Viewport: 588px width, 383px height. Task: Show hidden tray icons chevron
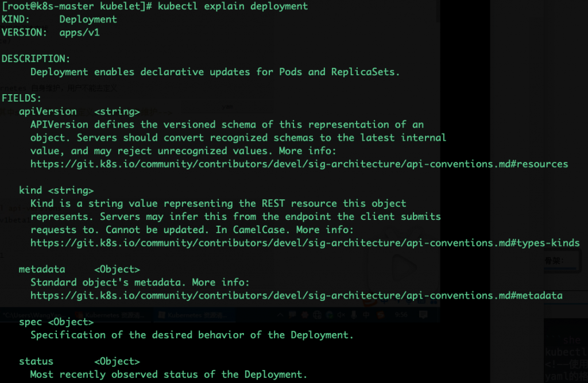[x=280, y=315]
